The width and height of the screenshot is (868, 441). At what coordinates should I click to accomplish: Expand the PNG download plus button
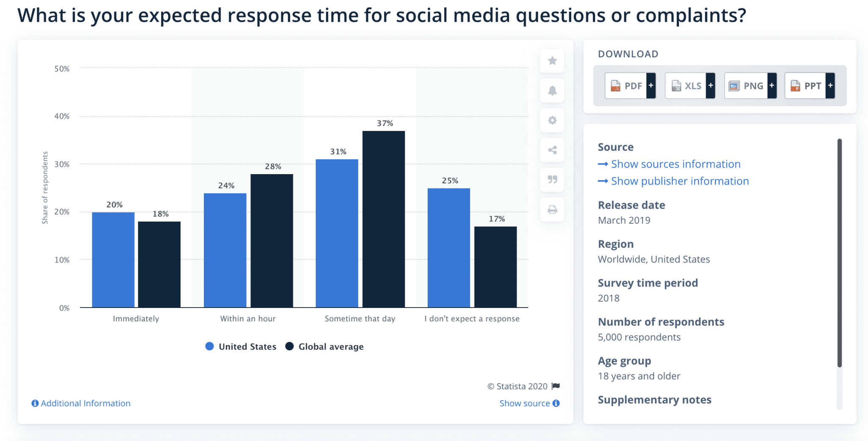tap(772, 86)
